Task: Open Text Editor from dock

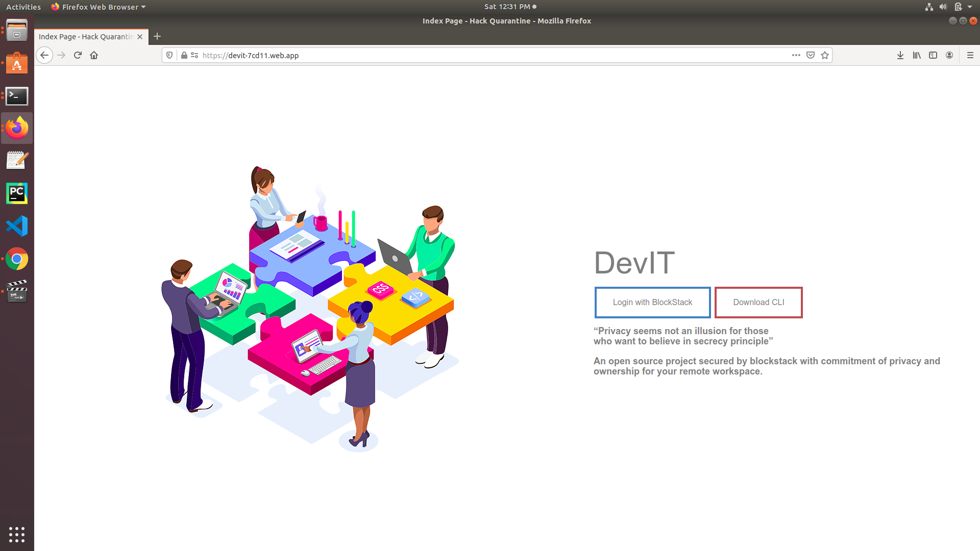Action: click(x=17, y=161)
